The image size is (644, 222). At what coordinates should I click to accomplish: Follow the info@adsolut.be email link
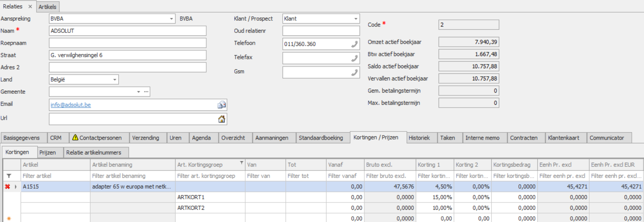tap(71, 105)
